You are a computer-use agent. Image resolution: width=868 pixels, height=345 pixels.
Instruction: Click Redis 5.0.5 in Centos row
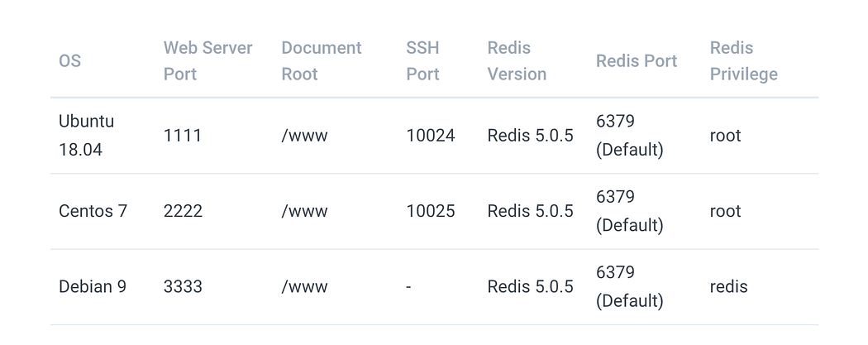[531, 211]
